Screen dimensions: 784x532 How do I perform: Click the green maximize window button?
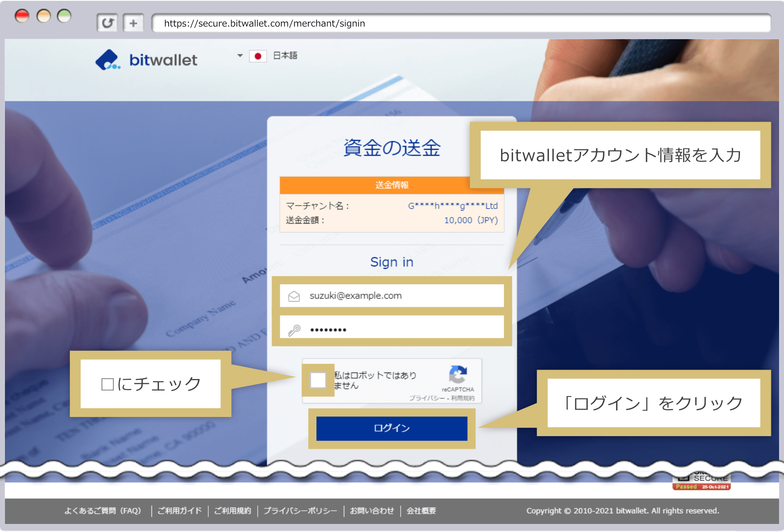pos(64,16)
